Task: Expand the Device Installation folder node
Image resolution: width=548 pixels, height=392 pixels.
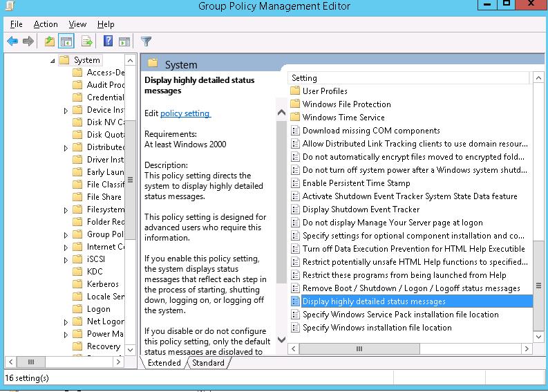Action: [66, 111]
